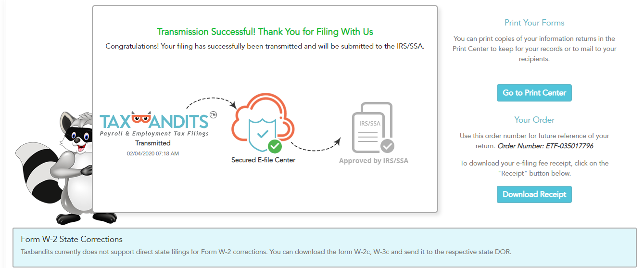The image size is (644, 268).
Task: Click the Form W-2 State Corrections heading
Action: [72, 239]
